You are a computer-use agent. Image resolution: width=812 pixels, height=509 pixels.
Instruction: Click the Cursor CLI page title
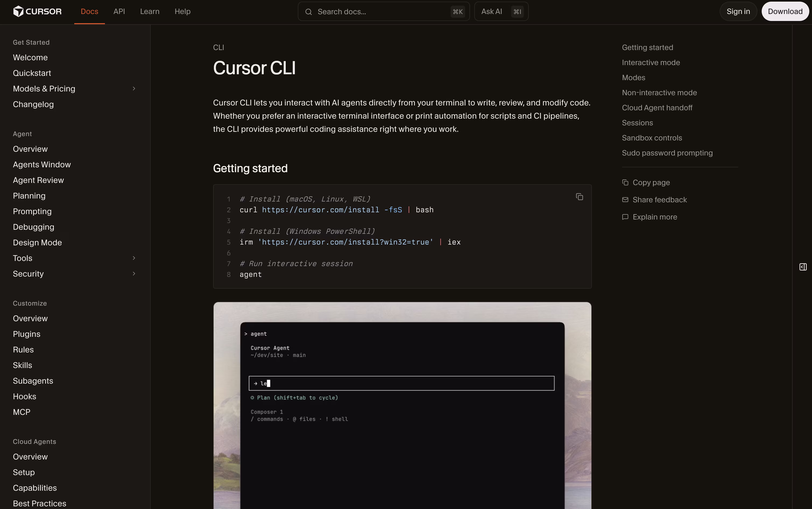point(254,68)
